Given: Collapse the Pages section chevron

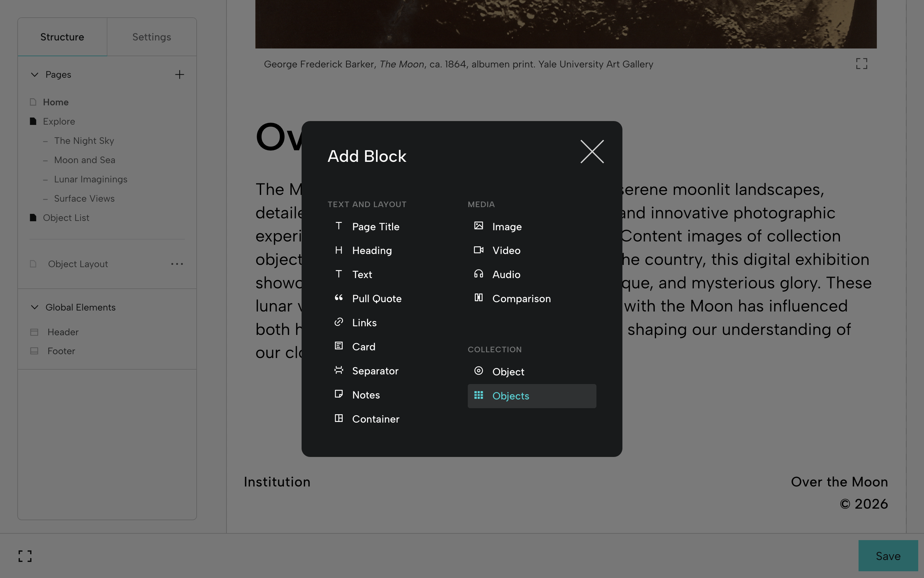Looking at the screenshot, I should click(34, 74).
